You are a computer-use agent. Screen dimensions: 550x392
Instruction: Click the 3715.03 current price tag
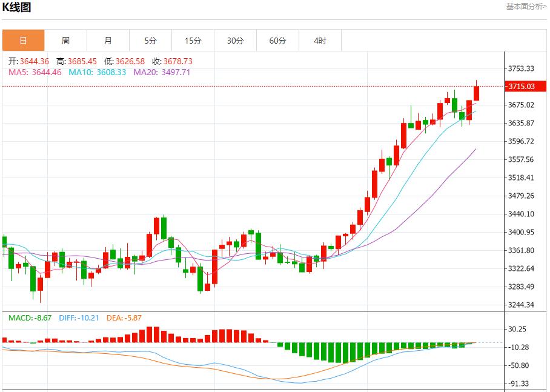[526, 87]
